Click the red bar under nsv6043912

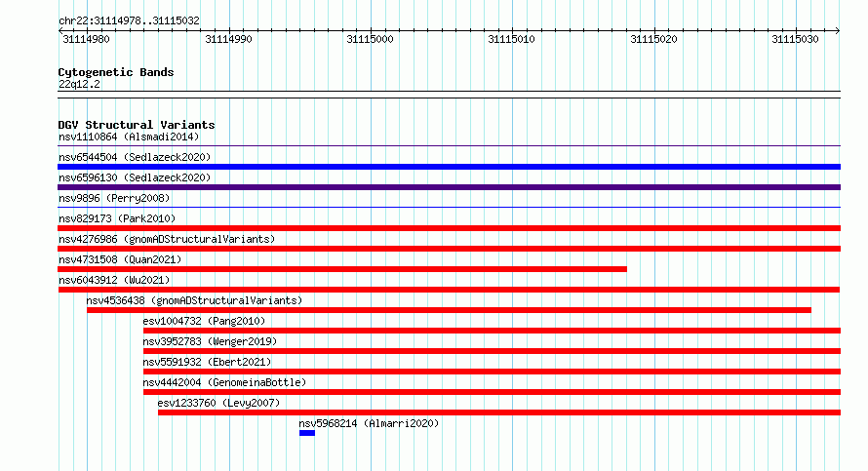point(449,290)
